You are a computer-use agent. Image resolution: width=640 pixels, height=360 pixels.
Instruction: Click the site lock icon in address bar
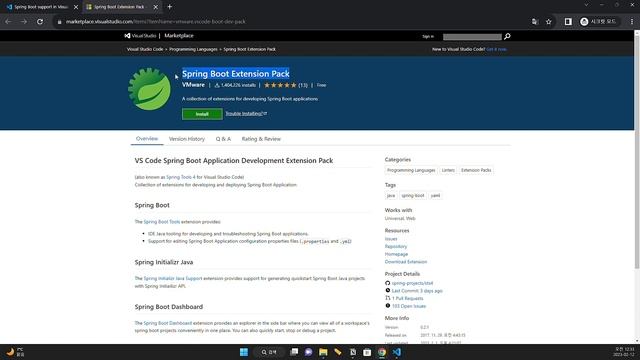pos(59,22)
